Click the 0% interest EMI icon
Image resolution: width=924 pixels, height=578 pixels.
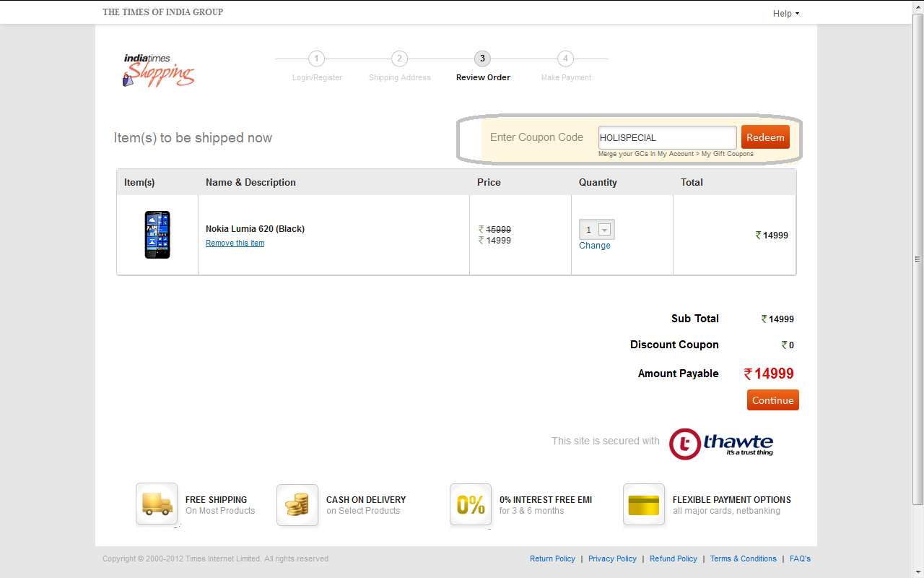click(x=471, y=504)
